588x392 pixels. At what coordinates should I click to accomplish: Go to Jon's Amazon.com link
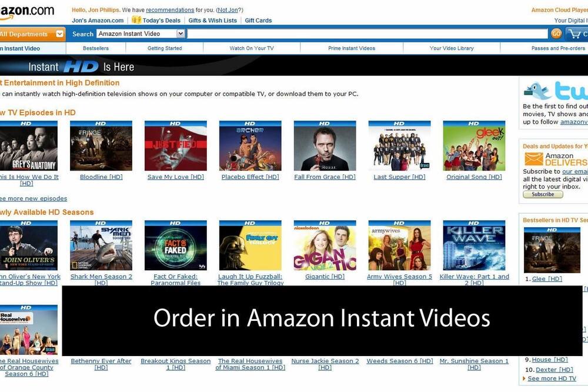tap(98, 20)
